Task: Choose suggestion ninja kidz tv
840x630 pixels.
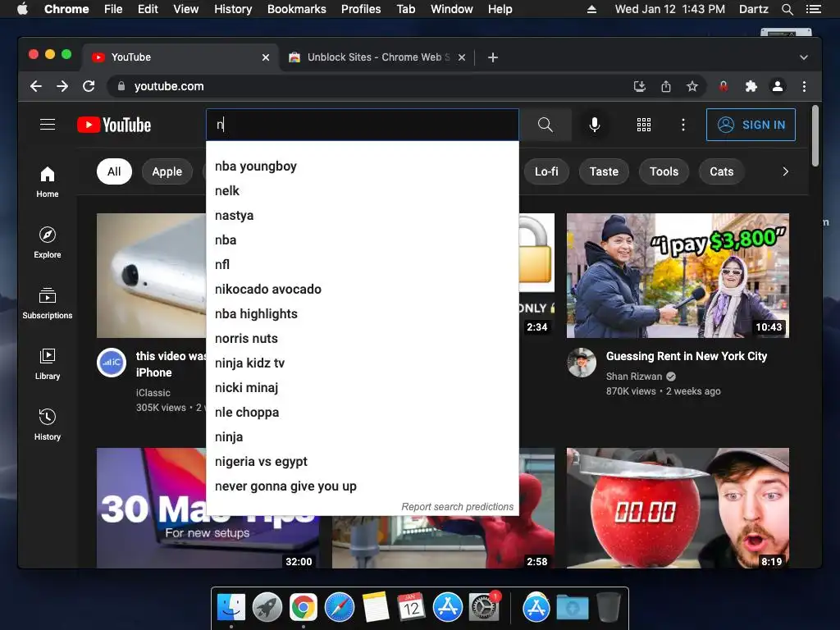Action: (362, 363)
